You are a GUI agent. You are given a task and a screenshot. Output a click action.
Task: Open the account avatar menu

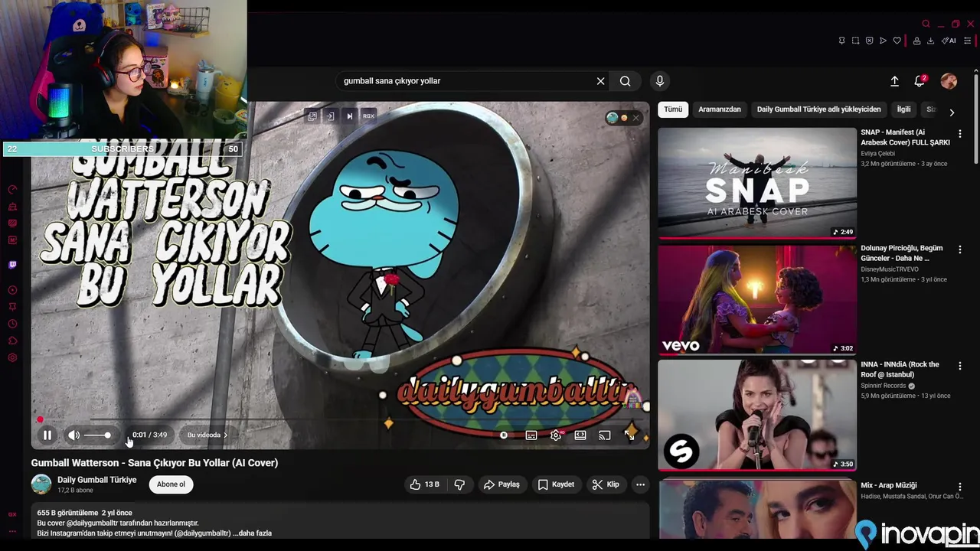(949, 81)
